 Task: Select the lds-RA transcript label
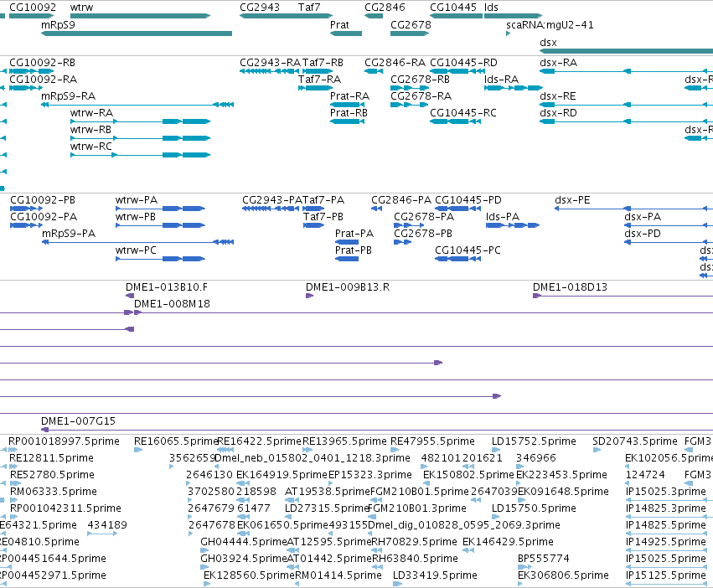[502, 79]
